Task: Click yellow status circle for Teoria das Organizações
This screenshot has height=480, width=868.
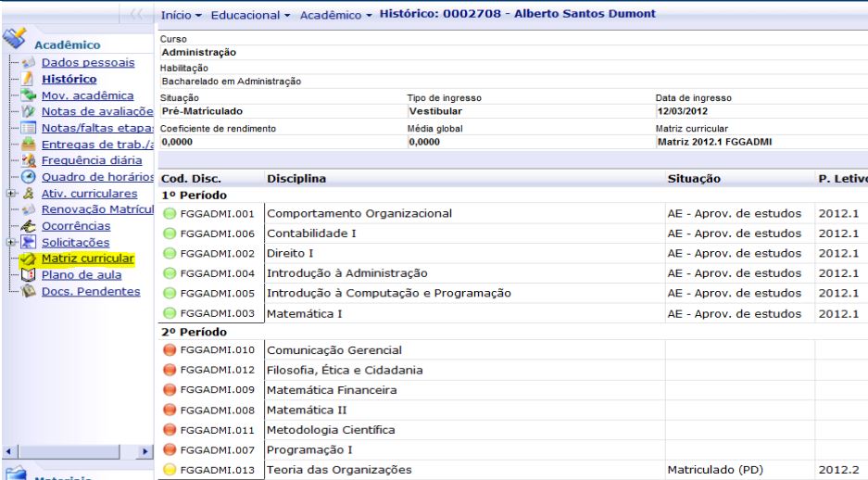Action: [169, 469]
